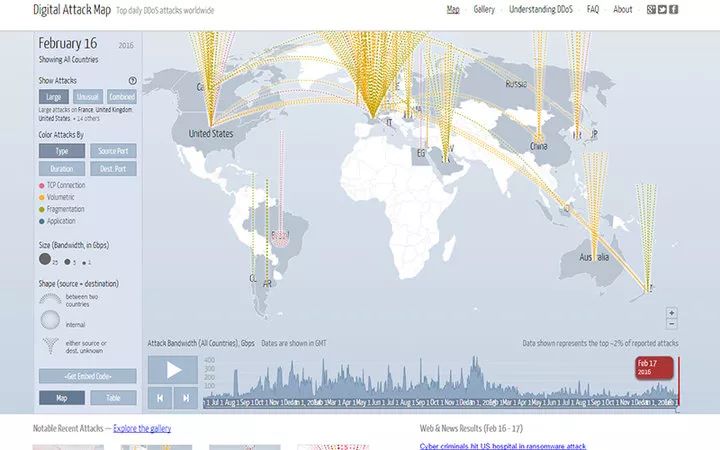Zoom in the map with plus icon
The height and width of the screenshot is (450, 720).
pos(671,313)
